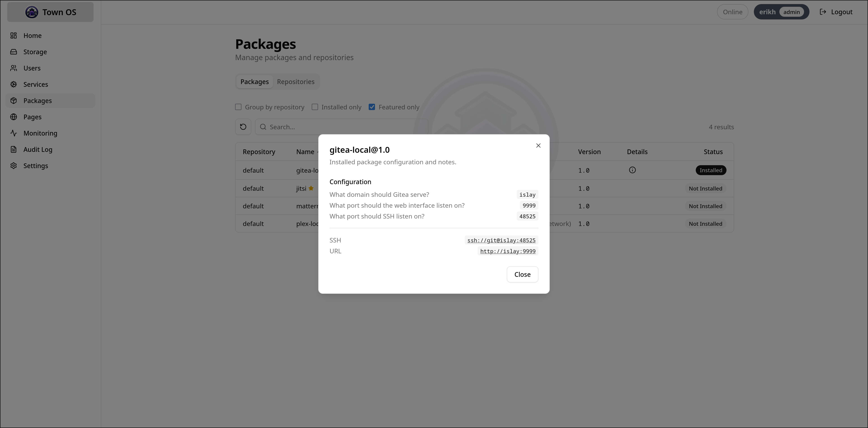The height and width of the screenshot is (428, 868).
Task: Open the http://islay:9999 URL link
Action: click(x=507, y=251)
